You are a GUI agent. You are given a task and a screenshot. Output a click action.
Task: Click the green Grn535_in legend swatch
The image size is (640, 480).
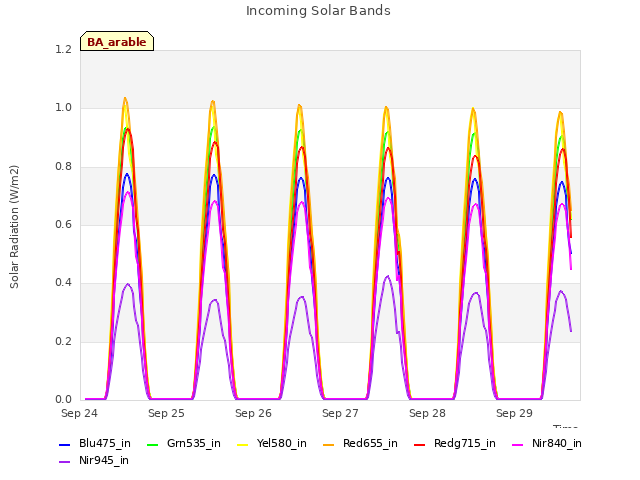click(152, 444)
